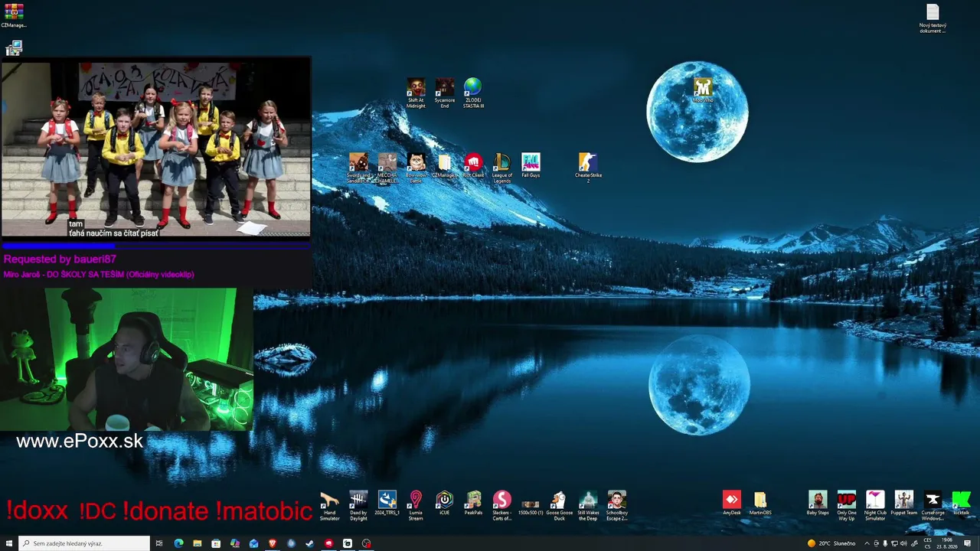Open the Bow-wow Battle shortcut
The height and width of the screenshot is (551, 980).
[416, 168]
